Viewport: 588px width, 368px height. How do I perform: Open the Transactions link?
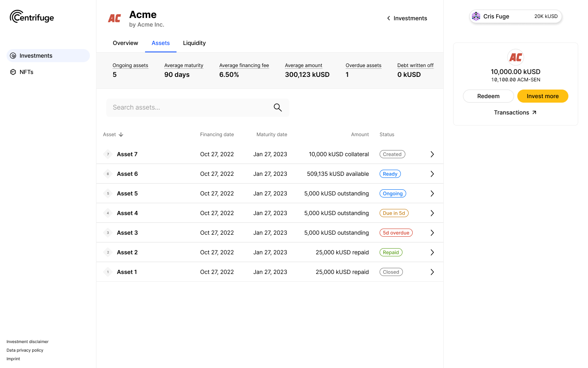click(515, 112)
